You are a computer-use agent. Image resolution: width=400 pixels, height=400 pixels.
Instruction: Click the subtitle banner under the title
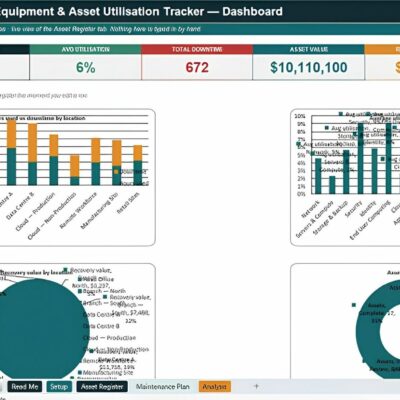point(200,29)
